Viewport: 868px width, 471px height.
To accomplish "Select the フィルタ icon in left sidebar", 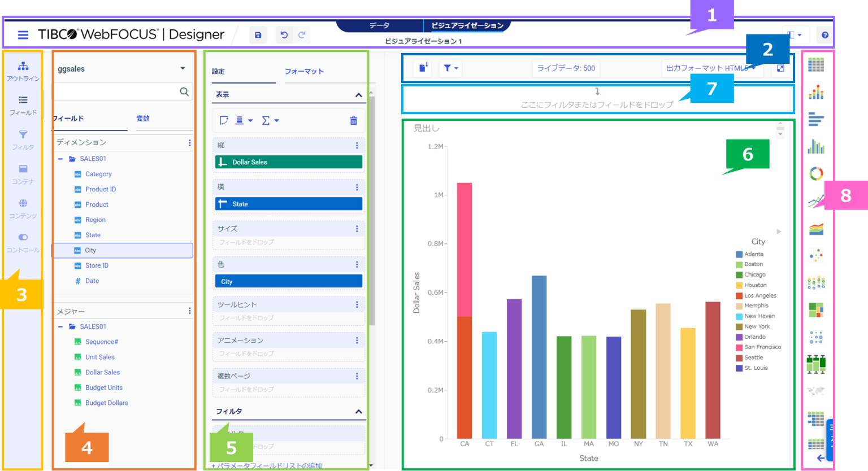I will 23,139.
